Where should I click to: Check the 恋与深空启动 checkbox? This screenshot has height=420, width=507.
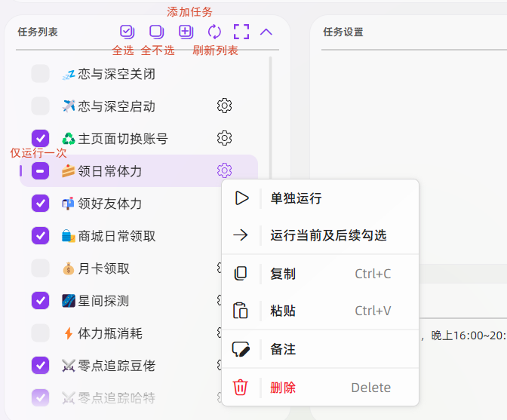41,106
